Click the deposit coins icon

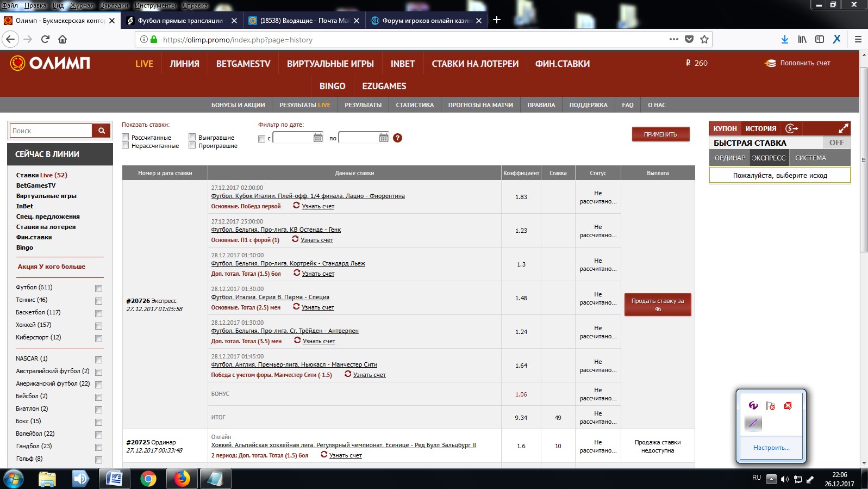(770, 63)
